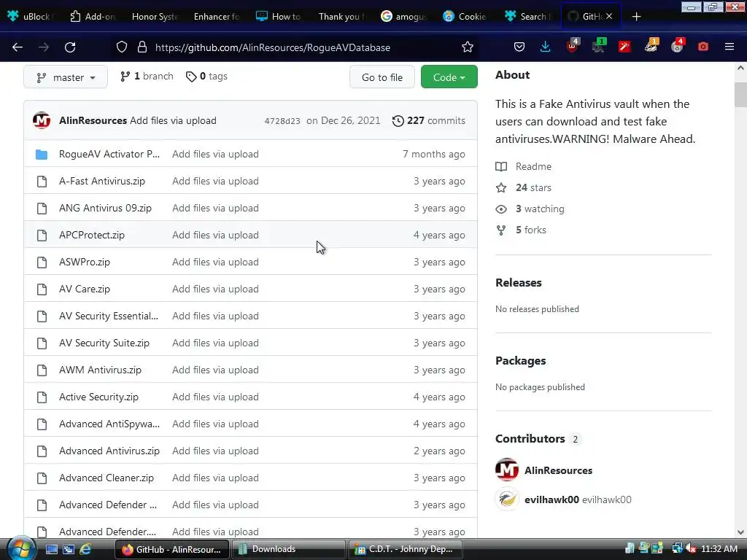Open Advanced Antivirus.zip file
Screen dimensions: 747x560
109,451
